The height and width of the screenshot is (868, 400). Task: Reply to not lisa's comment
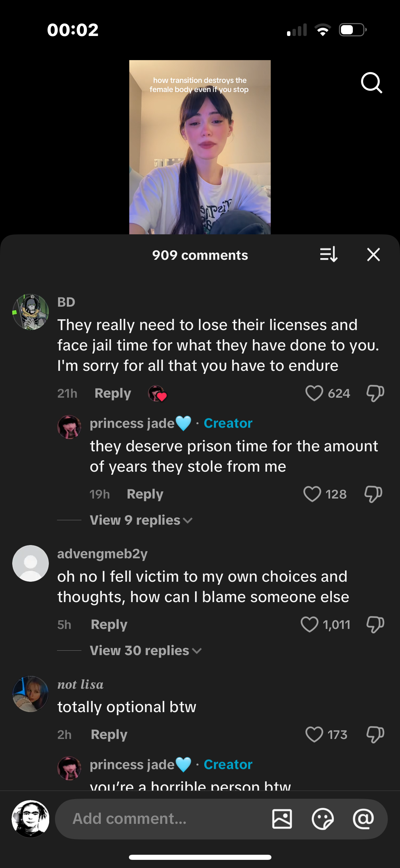109,735
